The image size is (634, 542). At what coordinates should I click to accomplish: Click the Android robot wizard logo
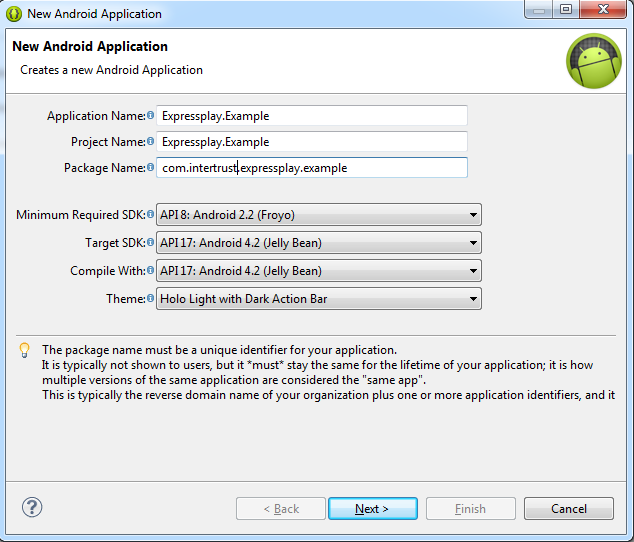click(594, 60)
